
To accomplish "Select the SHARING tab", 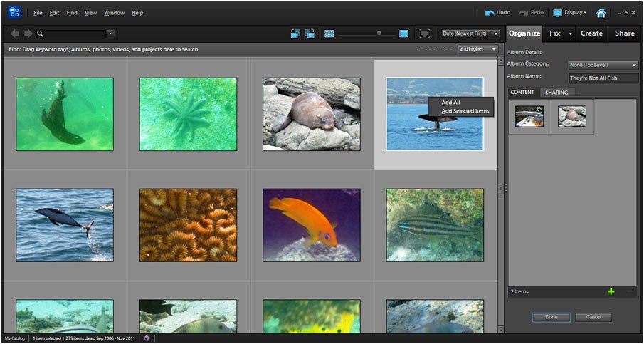I will pos(556,93).
